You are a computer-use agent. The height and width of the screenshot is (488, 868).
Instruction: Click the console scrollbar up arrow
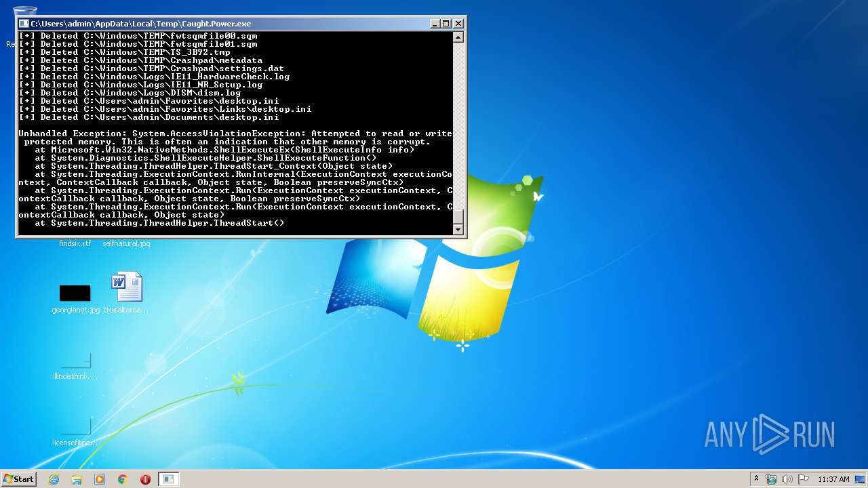pos(458,37)
